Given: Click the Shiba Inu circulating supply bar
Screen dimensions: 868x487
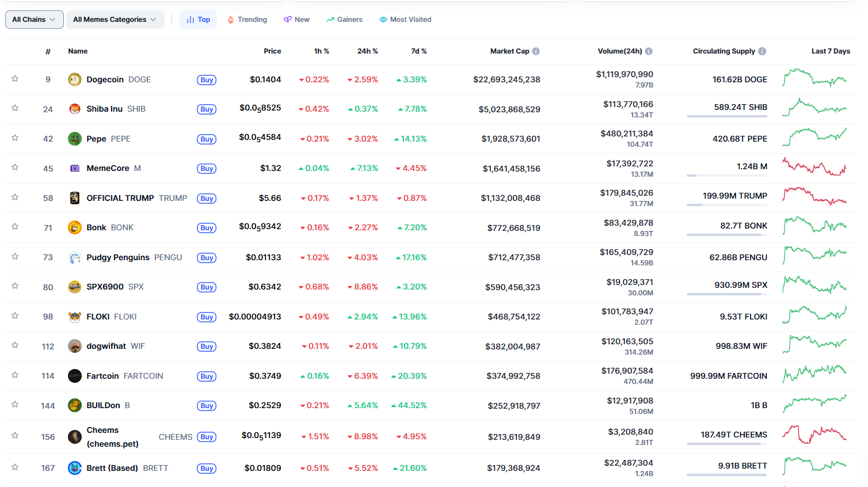Looking at the screenshot, I should pyautogui.click(x=726, y=116).
